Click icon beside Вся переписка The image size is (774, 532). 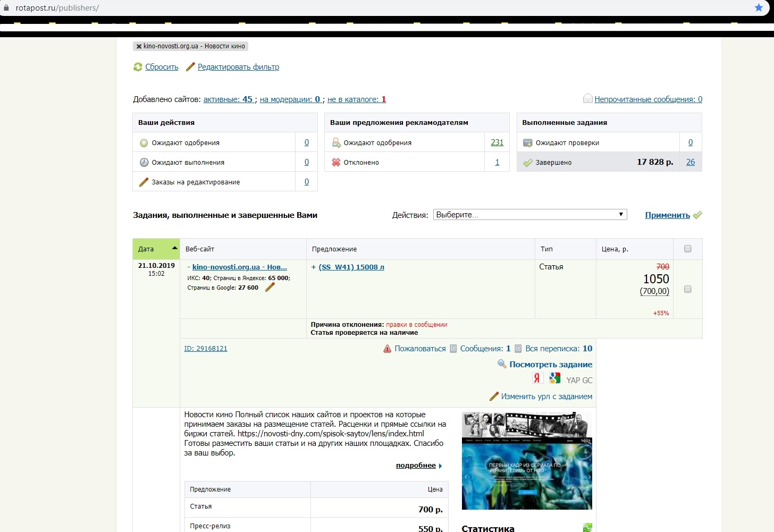[x=518, y=349]
